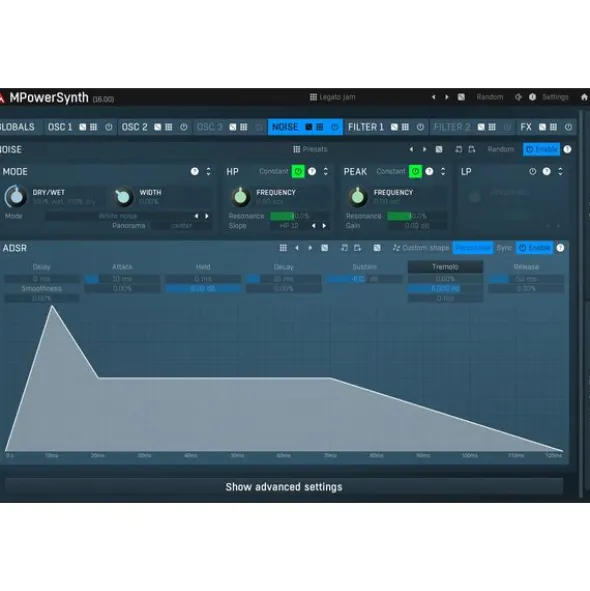This screenshot has height=591, width=590.
Task: Select next HP slope arrow
Action: 324,226
